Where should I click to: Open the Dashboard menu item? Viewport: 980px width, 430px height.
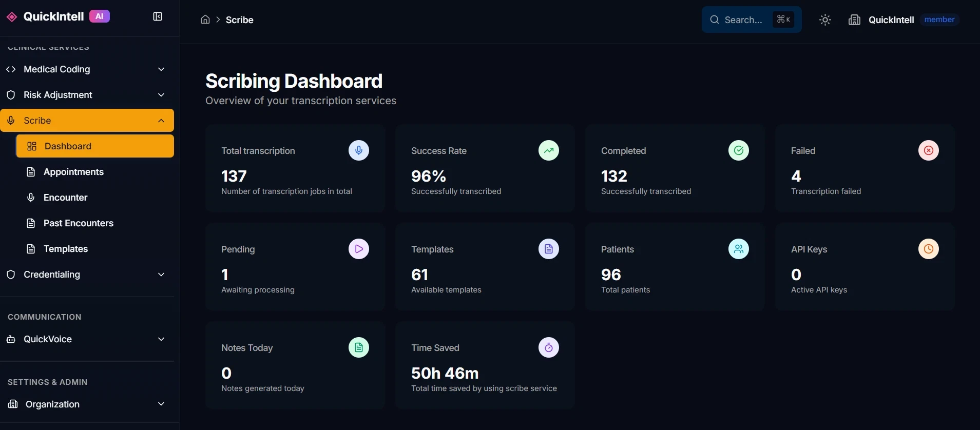95,146
